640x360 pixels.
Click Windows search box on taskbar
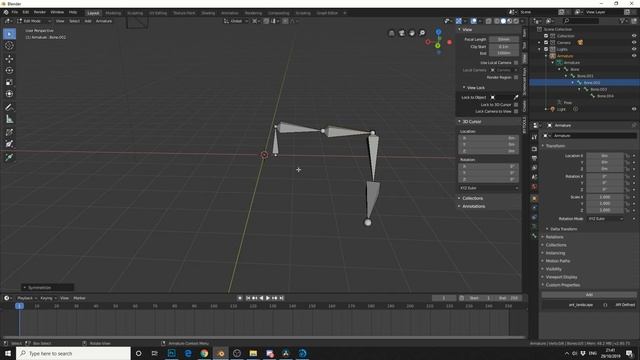click(x=73, y=353)
